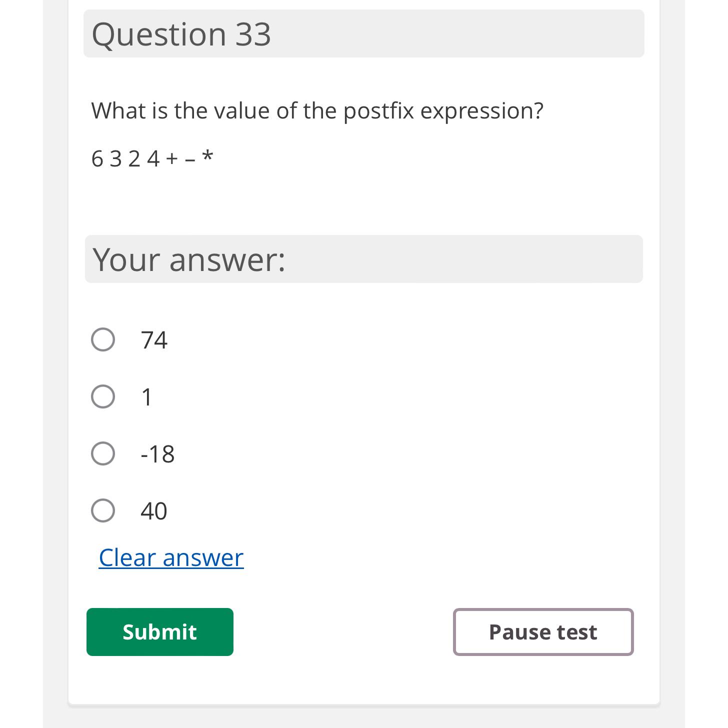Click the leading digit 6 of the expression

pos(97,159)
